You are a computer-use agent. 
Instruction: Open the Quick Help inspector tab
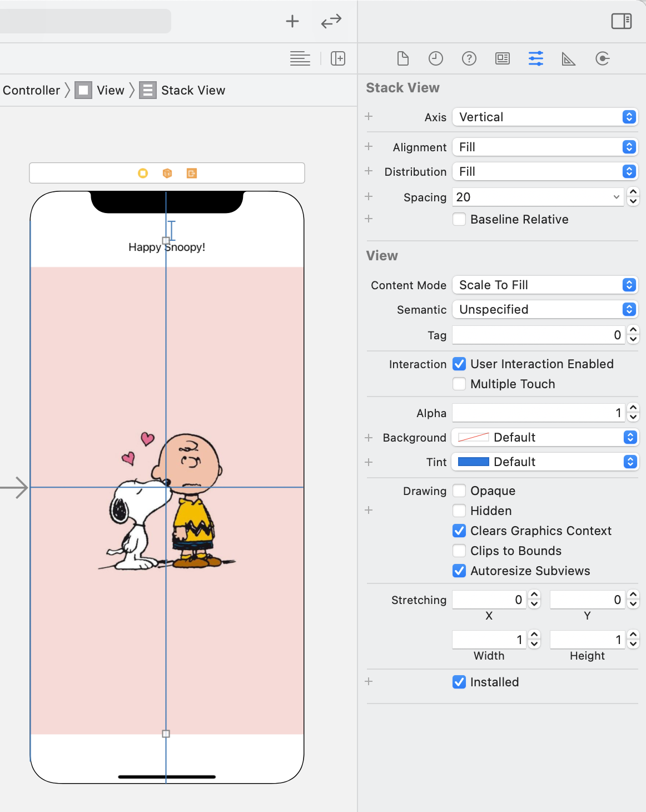[469, 58]
